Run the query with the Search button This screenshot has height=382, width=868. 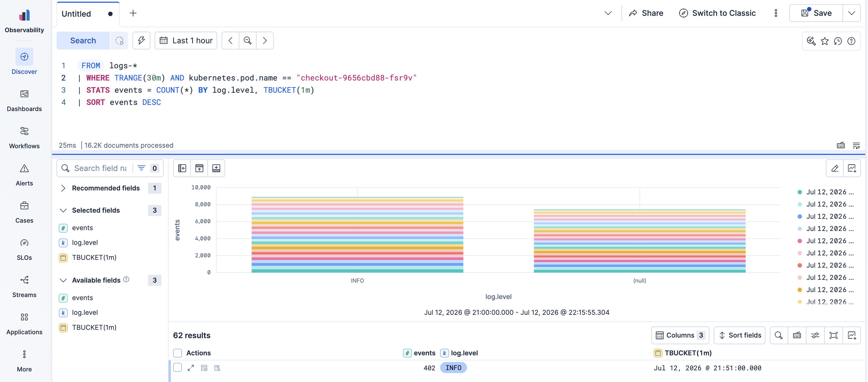[x=83, y=41]
